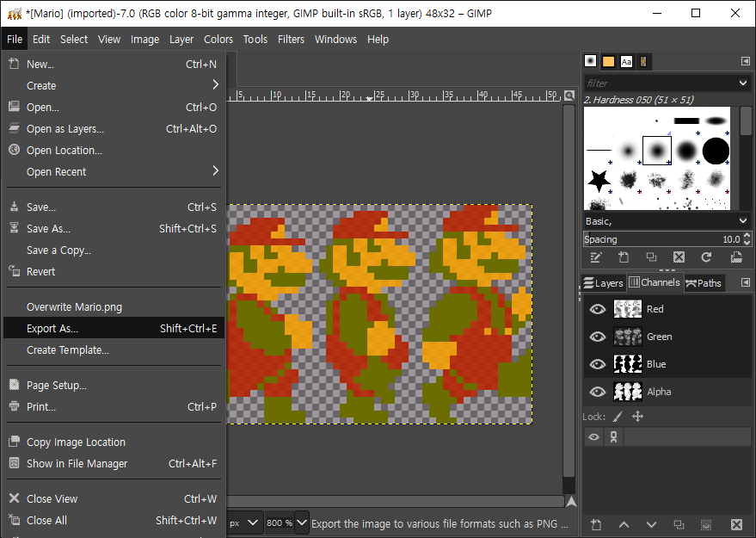756x538 pixels.
Task: Click Create Template menu entry
Action: pos(114,349)
